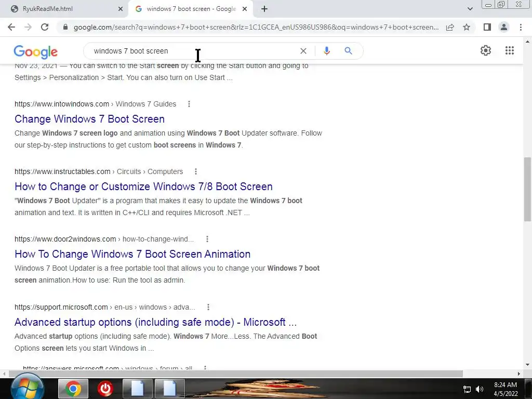The image size is (532, 399).
Task: Clear the Google search box text
Action: pos(303,51)
